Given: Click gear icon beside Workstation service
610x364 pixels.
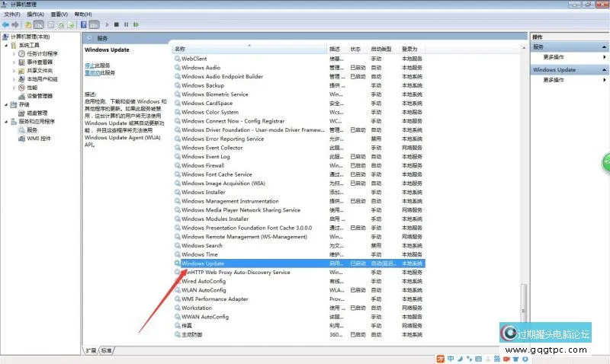Looking at the screenshot, I should [178, 308].
